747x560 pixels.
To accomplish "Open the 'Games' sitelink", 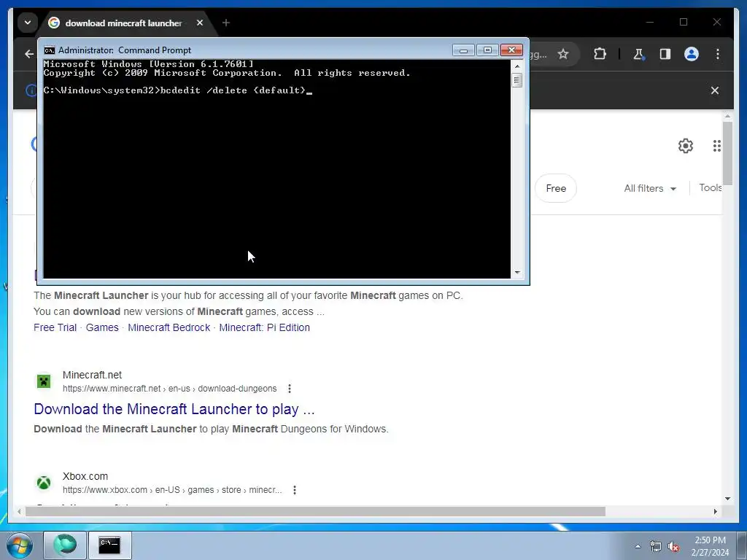I will tap(102, 327).
